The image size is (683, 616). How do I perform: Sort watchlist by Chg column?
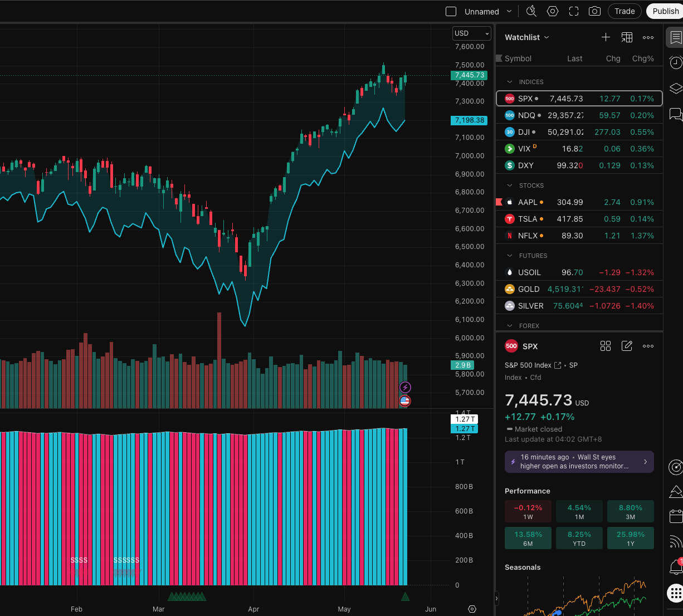click(613, 58)
